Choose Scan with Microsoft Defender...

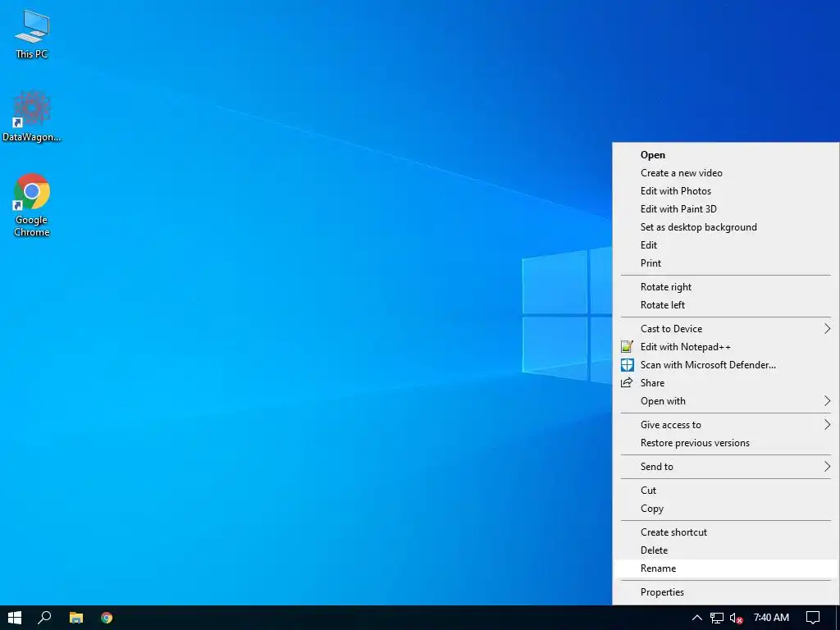coord(725,365)
